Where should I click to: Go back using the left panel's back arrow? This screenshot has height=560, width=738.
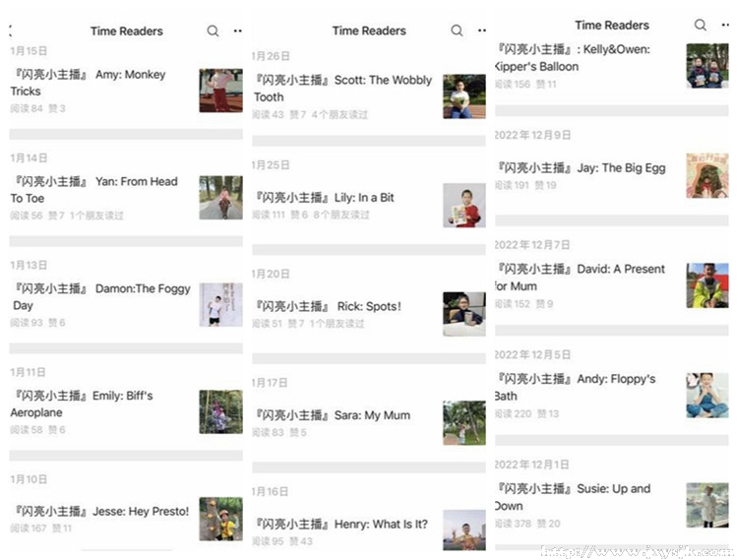tap(11, 31)
